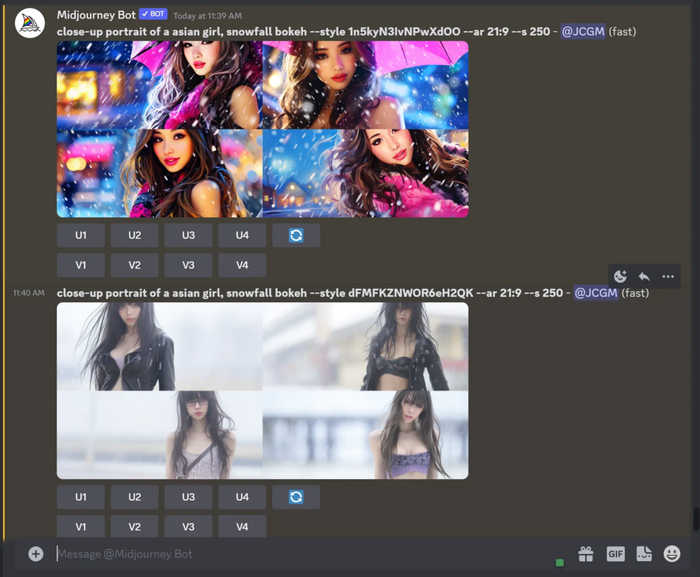
Task: Click @JCGM mention in second message
Action: (x=596, y=293)
